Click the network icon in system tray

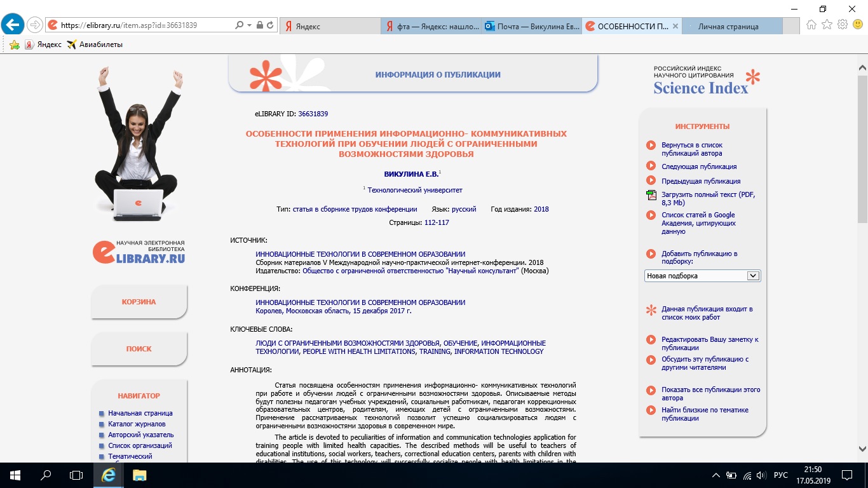point(747,475)
